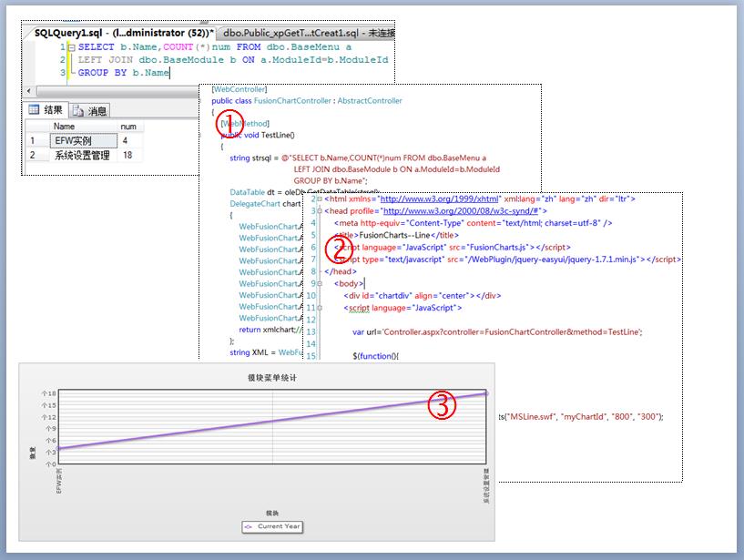Click the MSLine.swf argument text
The image size is (744, 560).
(x=532, y=417)
